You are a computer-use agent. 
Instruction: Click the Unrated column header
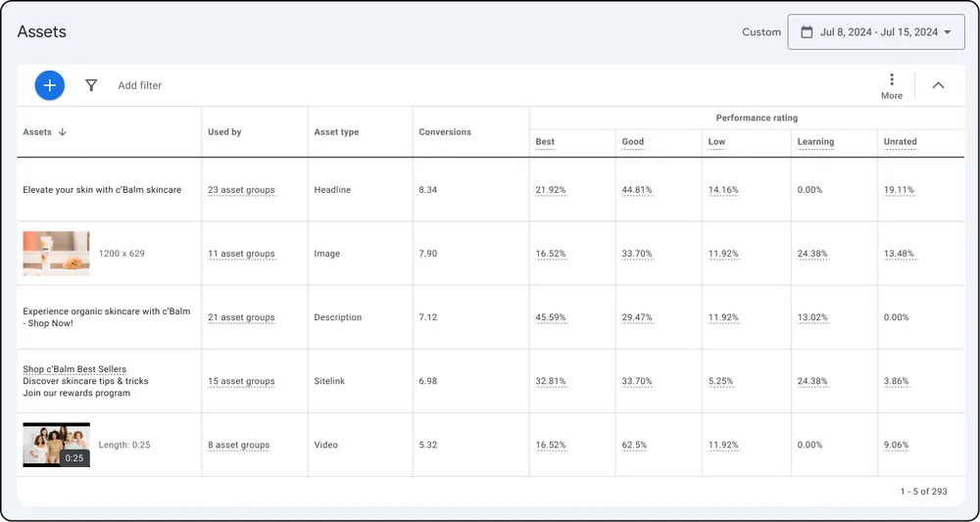coord(900,142)
